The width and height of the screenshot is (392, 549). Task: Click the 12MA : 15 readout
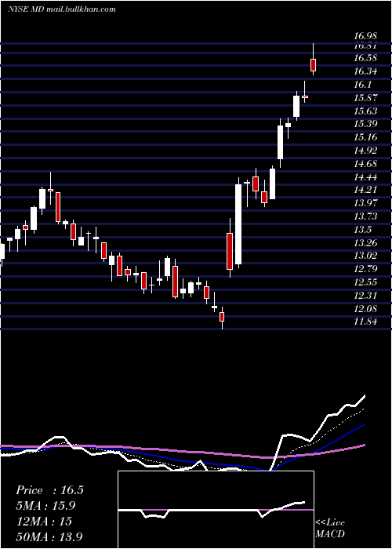coord(44,521)
